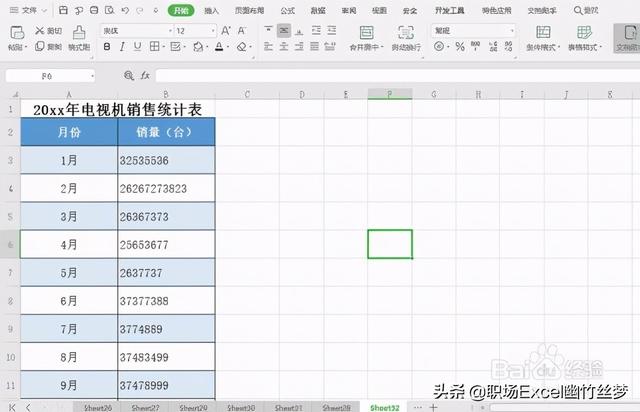Click the fx insert function icon
This screenshot has height=412, width=640.
click(145, 76)
